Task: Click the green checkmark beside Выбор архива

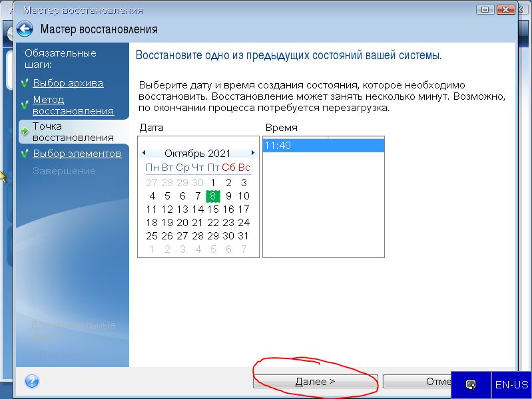Action: tap(25, 84)
